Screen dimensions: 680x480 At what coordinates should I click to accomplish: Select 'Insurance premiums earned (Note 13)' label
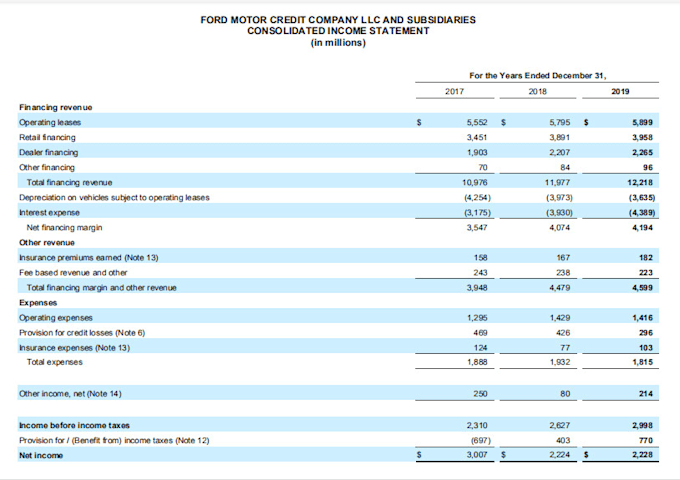point(89,258)
